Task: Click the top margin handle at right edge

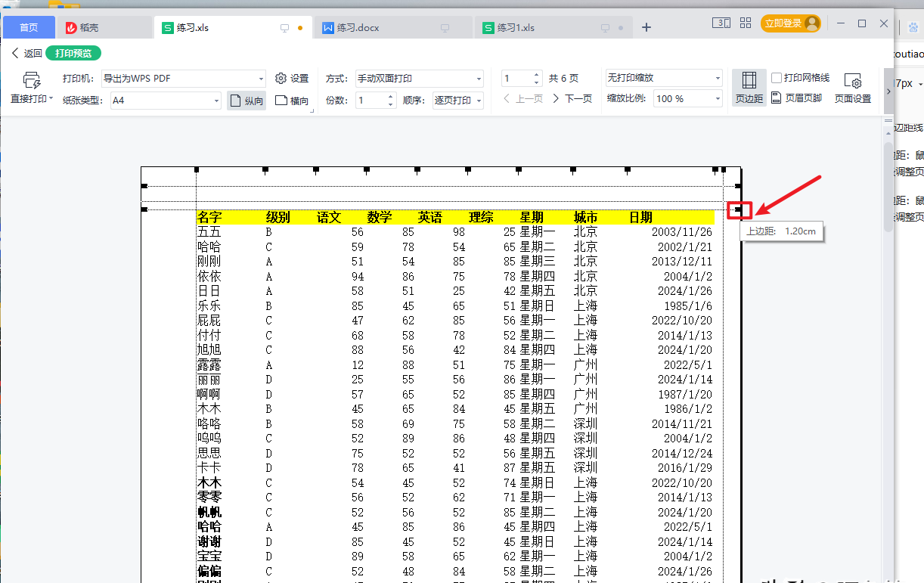Action: point(739,209)
